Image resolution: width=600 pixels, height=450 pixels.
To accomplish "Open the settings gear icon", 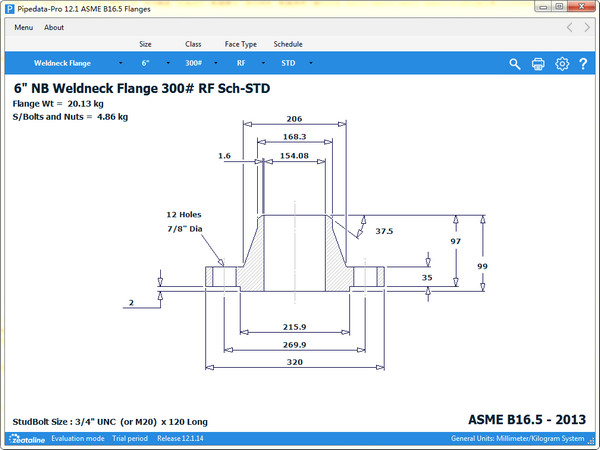I will 562,64.
